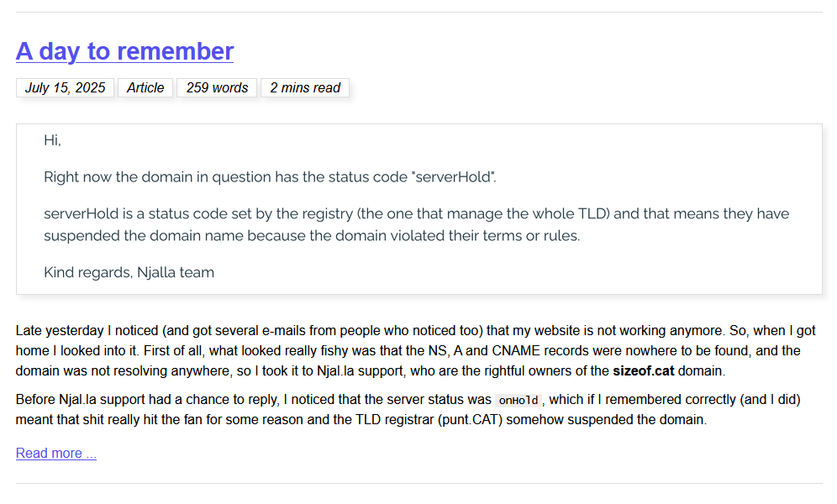837x504 pixels.
Task: Click the "Hi," greeting in the quoted email
Action: click(52, 140)
